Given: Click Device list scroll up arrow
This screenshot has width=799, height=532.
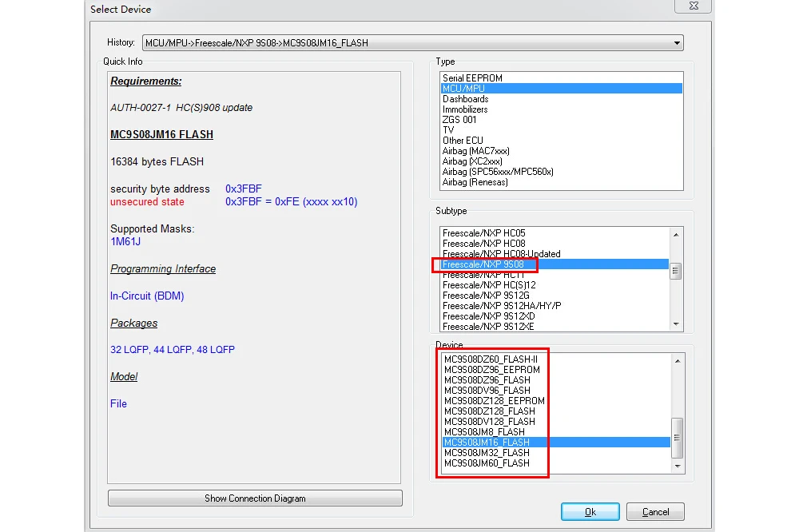Looking at the screenshot, I should [678, 361].
